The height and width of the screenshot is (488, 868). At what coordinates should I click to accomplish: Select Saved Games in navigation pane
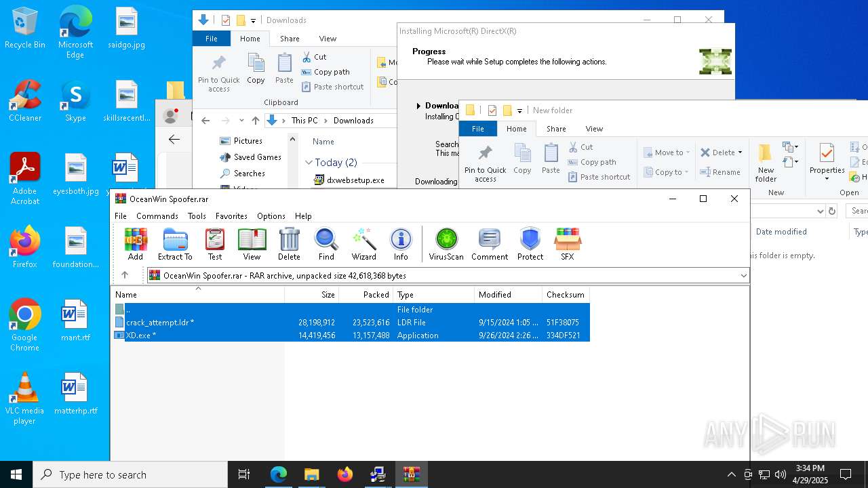pyautogui.click(x=250, y=157)
